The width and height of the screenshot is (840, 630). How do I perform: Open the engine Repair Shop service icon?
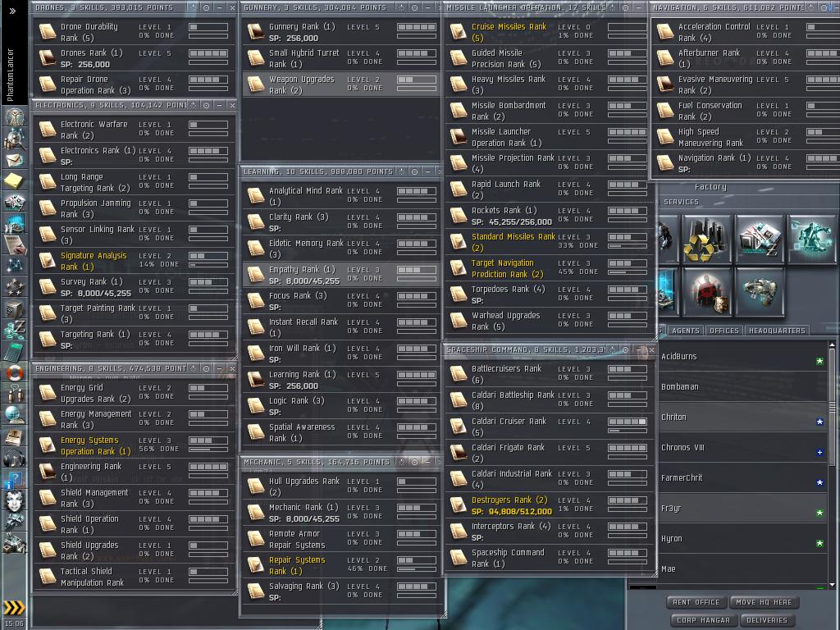760,292
